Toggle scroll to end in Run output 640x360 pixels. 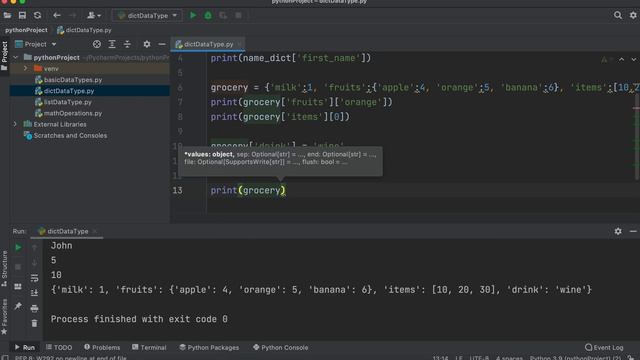click(34, 293)
